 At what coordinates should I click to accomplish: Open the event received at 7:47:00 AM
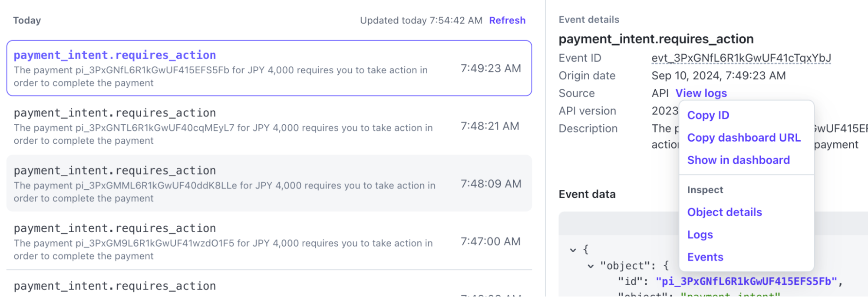(269, 241)
